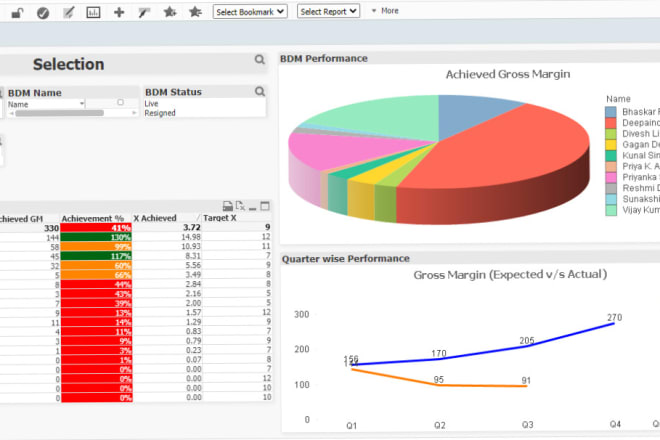Click the checkmark circle toolbar icon
This screenshot has height=440, width=660.
click(43, 13)
